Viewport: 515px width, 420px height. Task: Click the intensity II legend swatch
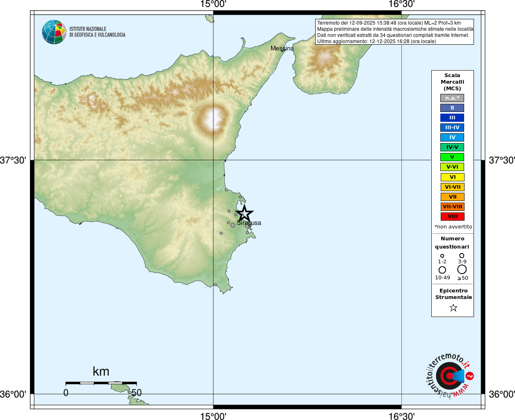pos(452,108)
